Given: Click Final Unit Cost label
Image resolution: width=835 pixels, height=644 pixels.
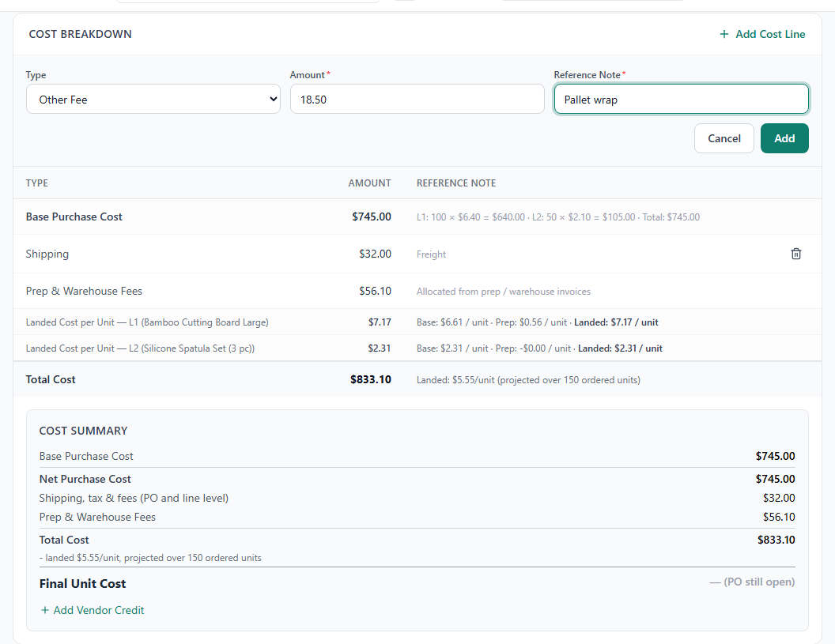Looking at the screenshot, I should (x=82, y=584).
